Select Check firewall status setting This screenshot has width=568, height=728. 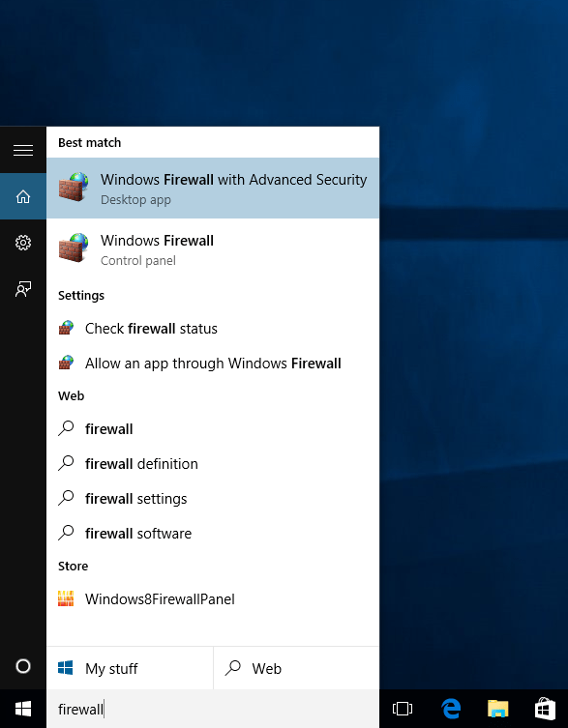click(x=213, y=329)
